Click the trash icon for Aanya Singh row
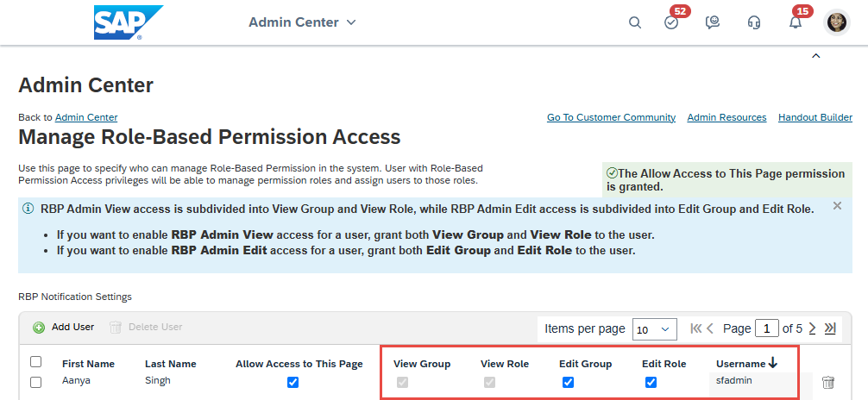Viewport: 868px width, 400px height. click(827, 382)
